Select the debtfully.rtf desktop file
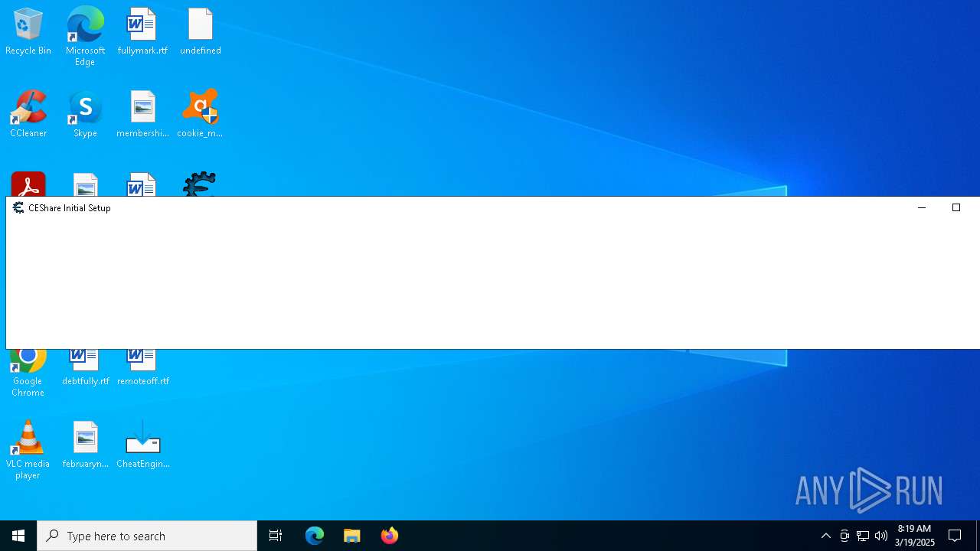This screenshot has width=980, height=551. pyautogui.click(x=85, y=368)
